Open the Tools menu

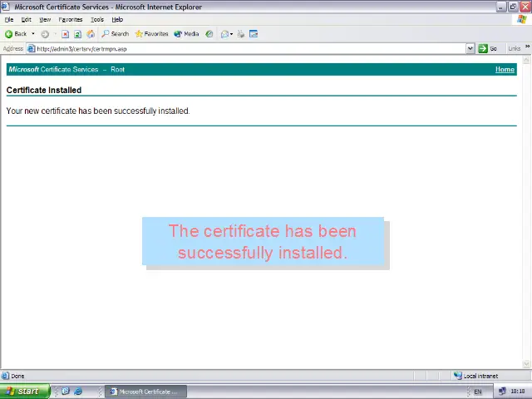pos(97,20)
